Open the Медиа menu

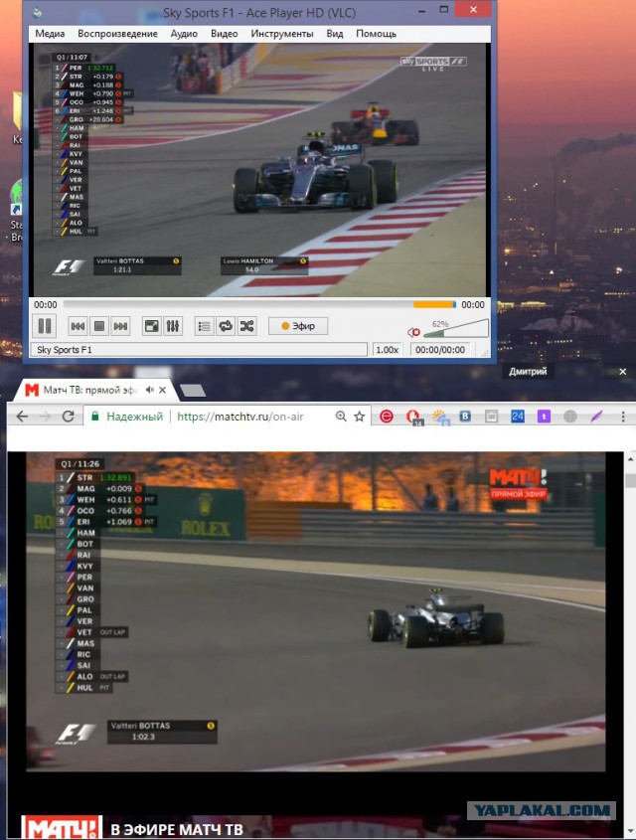[50, 33]
